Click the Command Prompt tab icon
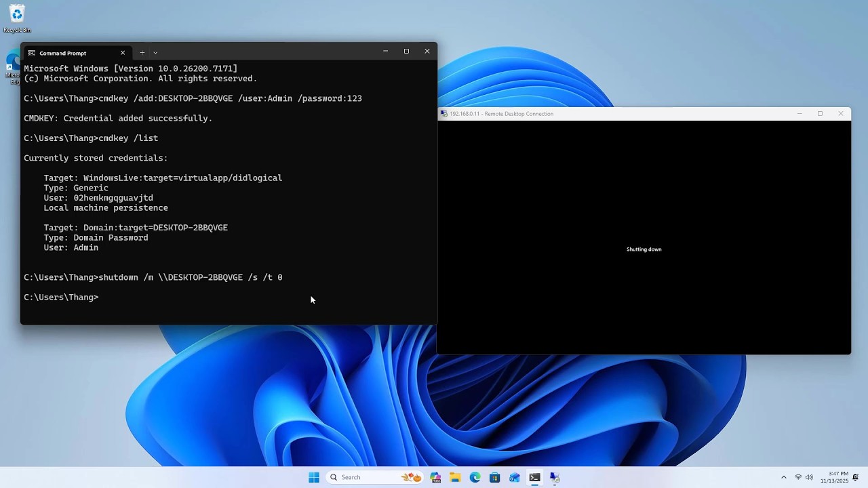Viewport: 868px width, 488px height. click(x=32, y=53)
